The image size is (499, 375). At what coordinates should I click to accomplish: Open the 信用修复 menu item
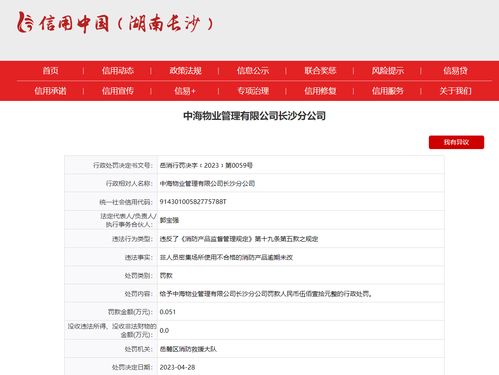(320, 91)
